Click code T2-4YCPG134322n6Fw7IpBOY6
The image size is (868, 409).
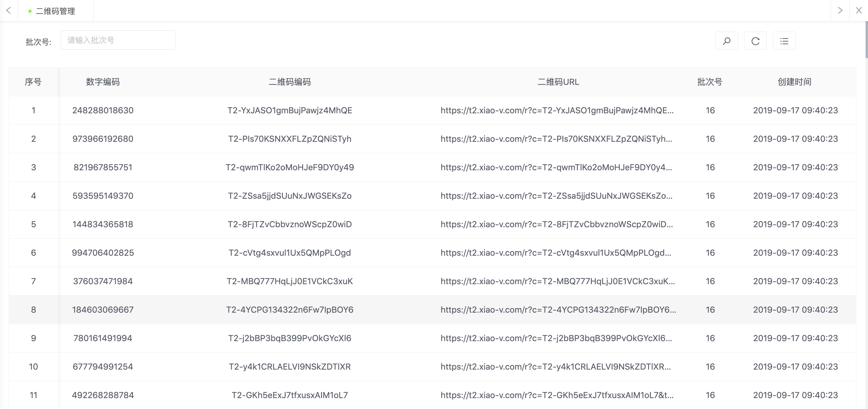coord(290,310)
